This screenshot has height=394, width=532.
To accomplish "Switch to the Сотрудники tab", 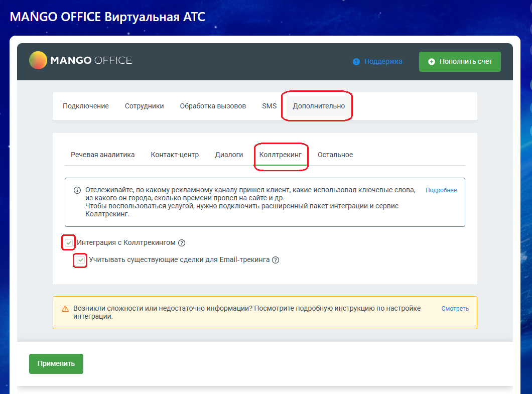I will click(x=145, y=106).
